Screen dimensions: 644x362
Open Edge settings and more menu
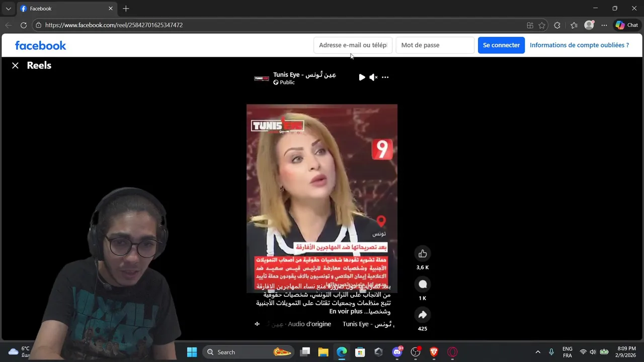click(x=604, y=25)
